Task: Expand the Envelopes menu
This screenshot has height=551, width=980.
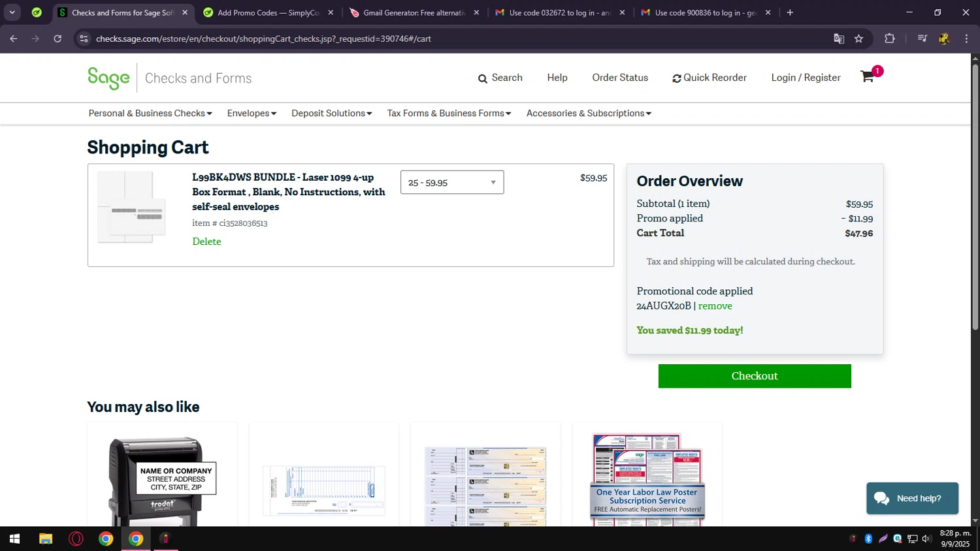Action: coord(252,113)
